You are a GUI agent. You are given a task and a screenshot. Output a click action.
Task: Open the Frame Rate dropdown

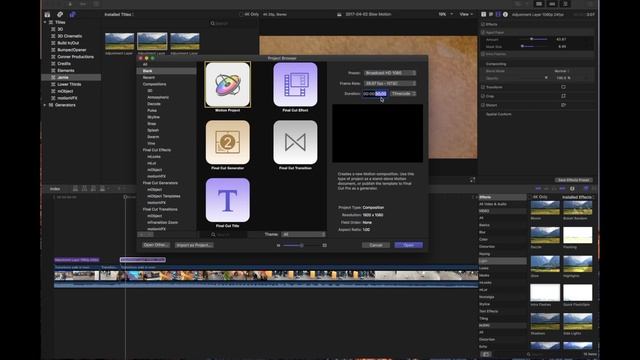tap(390, 83)
